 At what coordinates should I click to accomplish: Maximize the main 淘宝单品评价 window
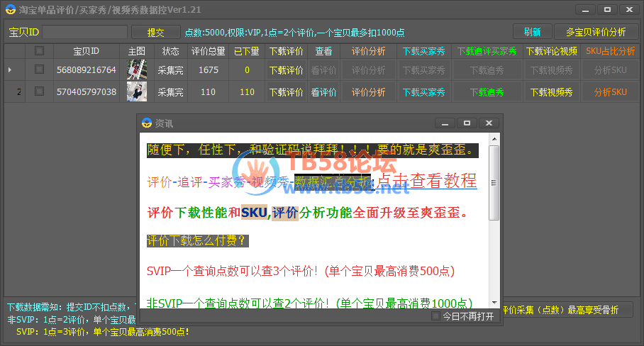click(607, 10)
